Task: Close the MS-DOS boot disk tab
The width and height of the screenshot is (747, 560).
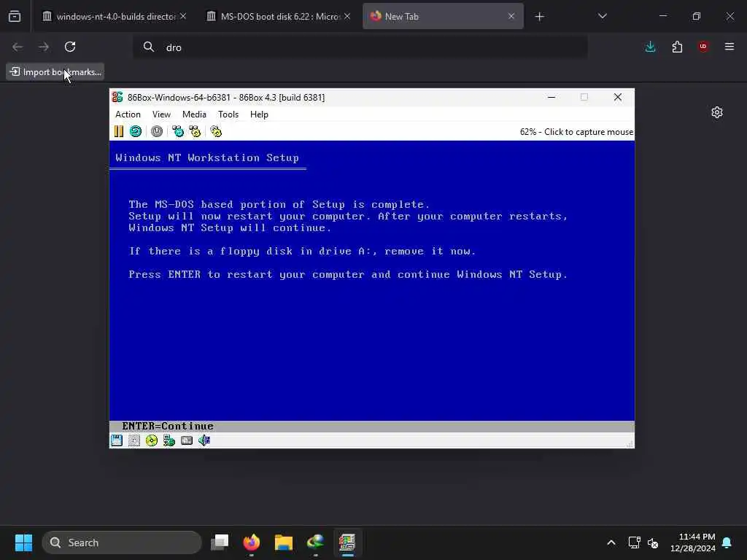Action: point(347,16)
